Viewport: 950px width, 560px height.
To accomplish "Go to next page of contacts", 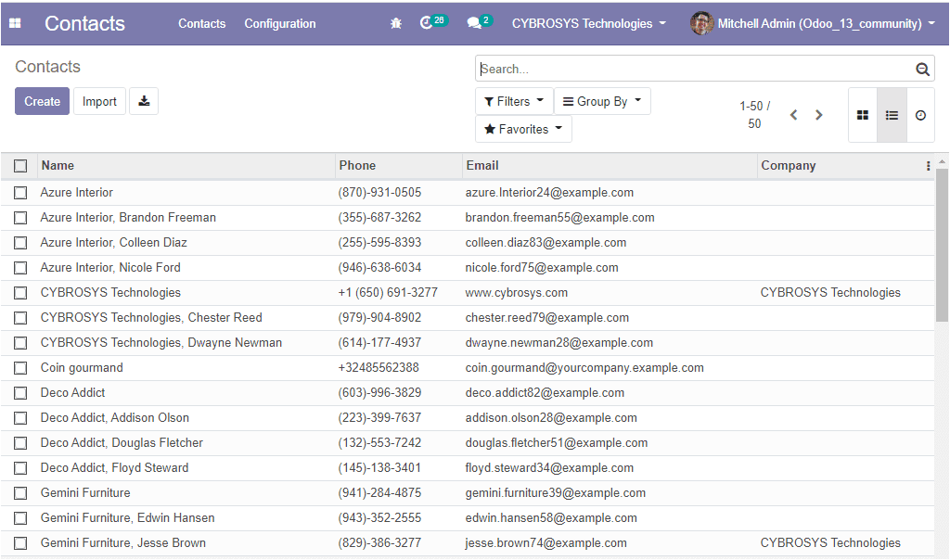I will click(818, 115).
